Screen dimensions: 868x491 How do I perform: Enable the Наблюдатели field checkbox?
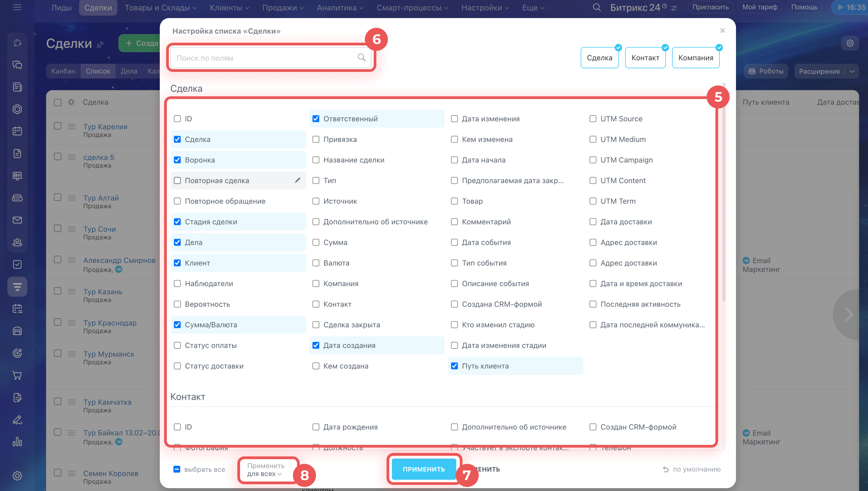click(x=177, y=284)
